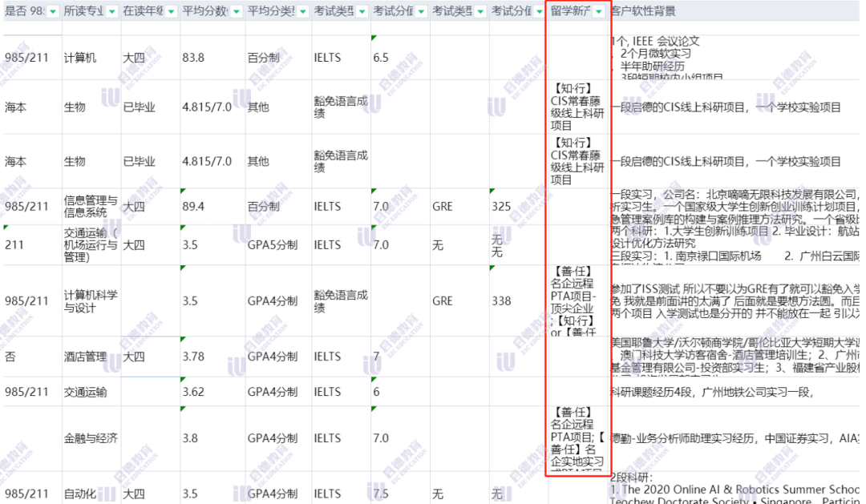Image resolution: width=866 pixels, height=504 pixels.
Task: Open filter dropdown for 在读年级 column
Action: point(172,11)
